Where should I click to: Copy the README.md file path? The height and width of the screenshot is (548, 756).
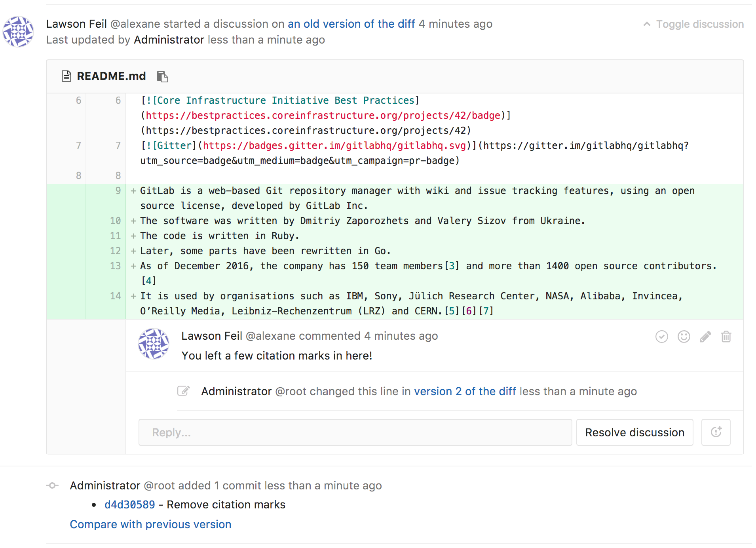coord(162,76)
